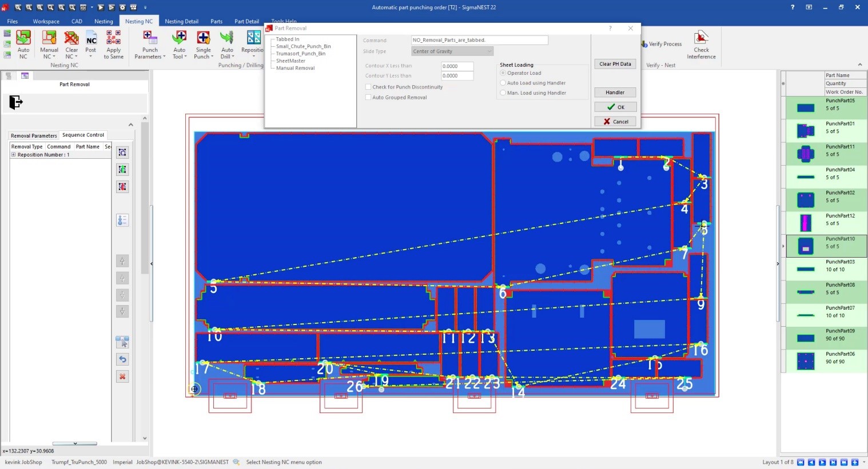
Task: Enable Auto Grouped Removal
Action: (368, 97)
